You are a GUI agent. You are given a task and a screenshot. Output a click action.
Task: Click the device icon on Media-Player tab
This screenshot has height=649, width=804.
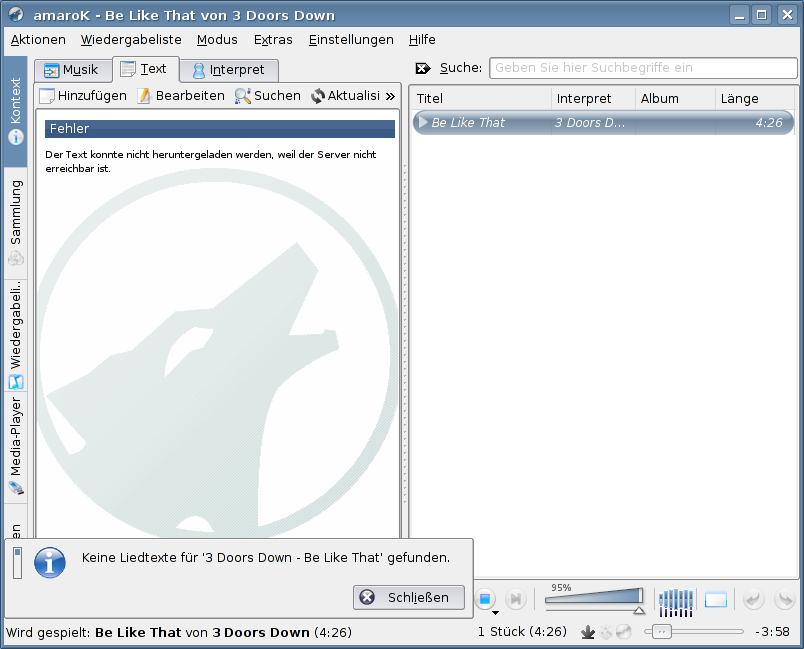pos(16,488)
